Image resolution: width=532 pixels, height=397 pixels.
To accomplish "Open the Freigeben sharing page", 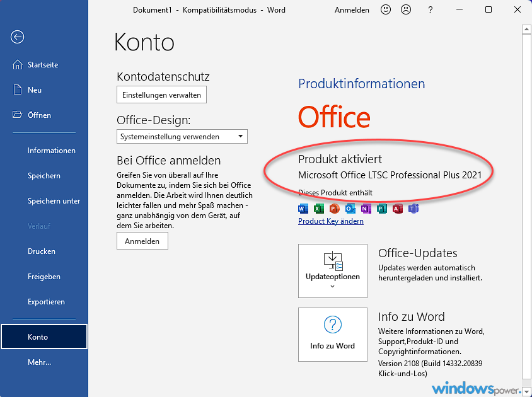I will (44, 277).
